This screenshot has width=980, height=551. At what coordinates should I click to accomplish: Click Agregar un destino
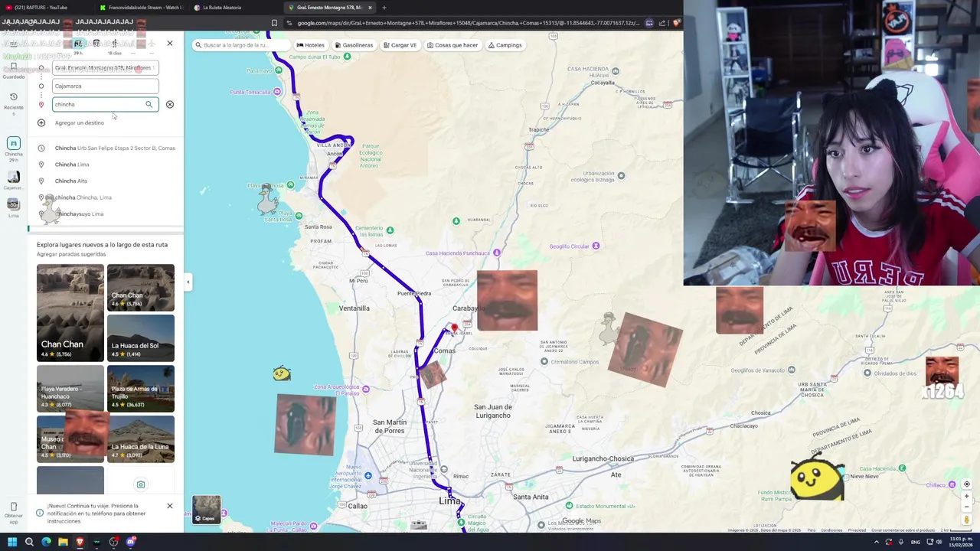point(79,122)
